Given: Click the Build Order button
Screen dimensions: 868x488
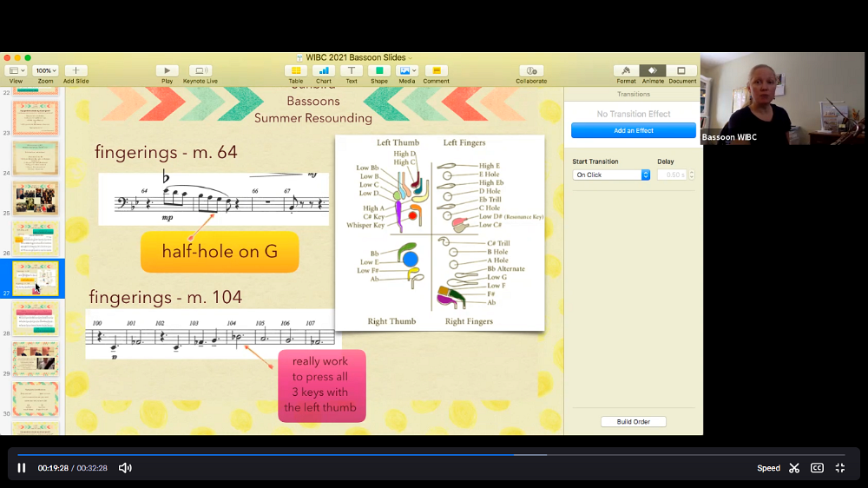Looking at the screenshot, I should tap(634, 421).
